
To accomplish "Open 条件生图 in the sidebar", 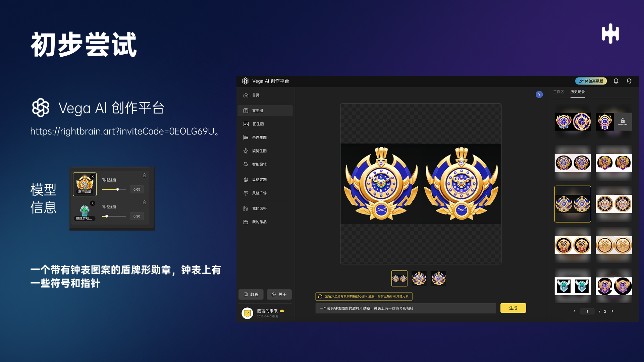I will pyautogui.click(x=265, y=137).
